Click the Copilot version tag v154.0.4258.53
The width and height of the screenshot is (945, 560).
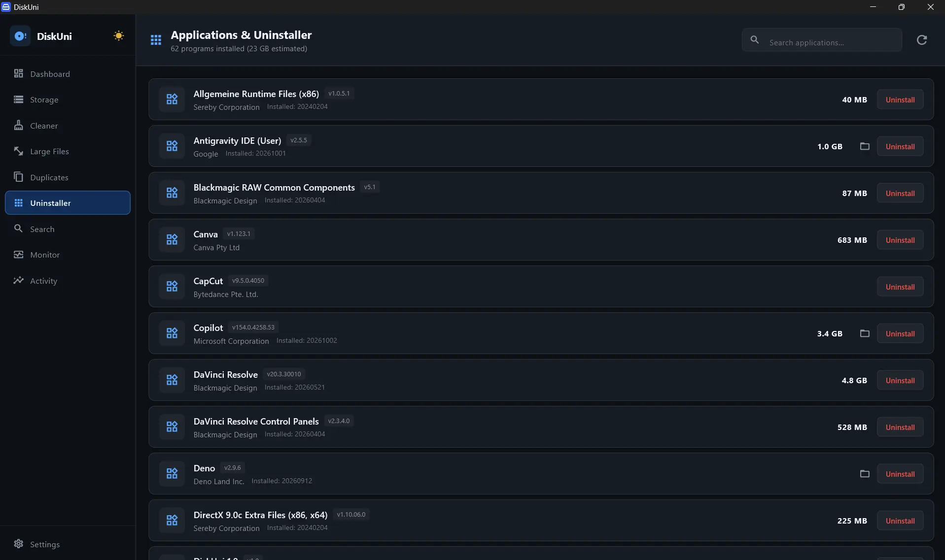click(253, 328)
